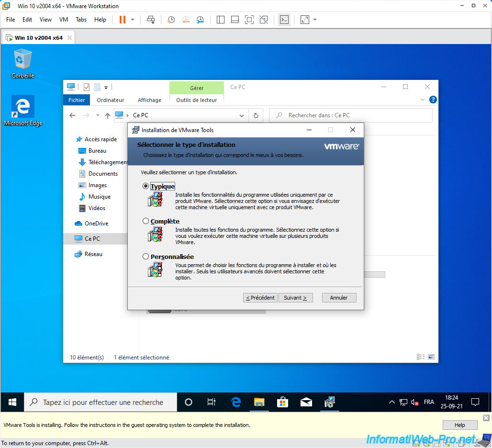Screen dimensions: 492x448
Task: Open the Microsoft Edge desktop shortcut
Action: (x=23, y=111)
